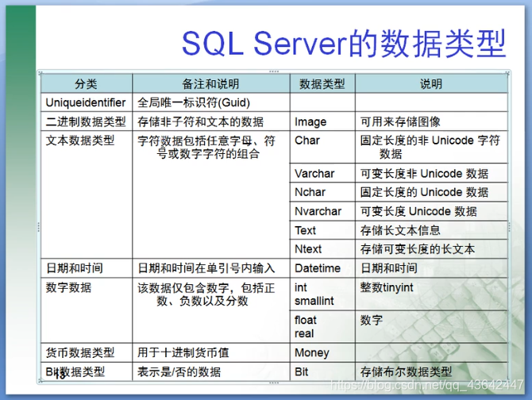Select the "Money" data type cell
This screenshot has width=532, height=400.
(x=322, y=352)
